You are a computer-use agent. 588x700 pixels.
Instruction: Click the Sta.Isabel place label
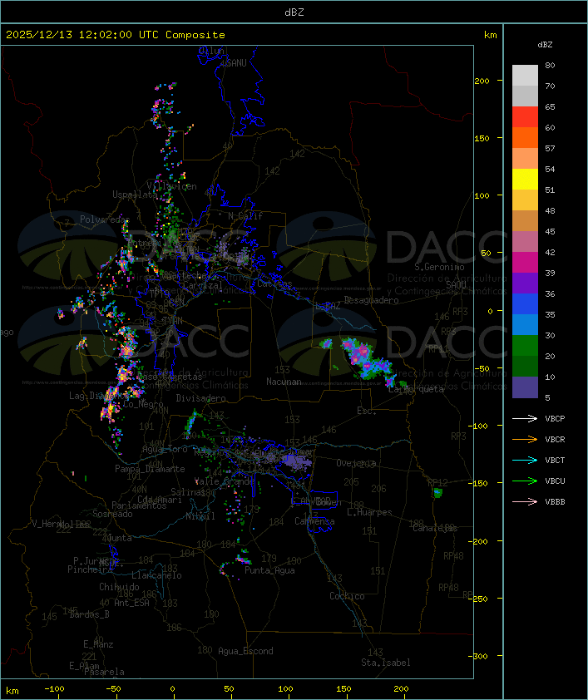pos(386,663)
